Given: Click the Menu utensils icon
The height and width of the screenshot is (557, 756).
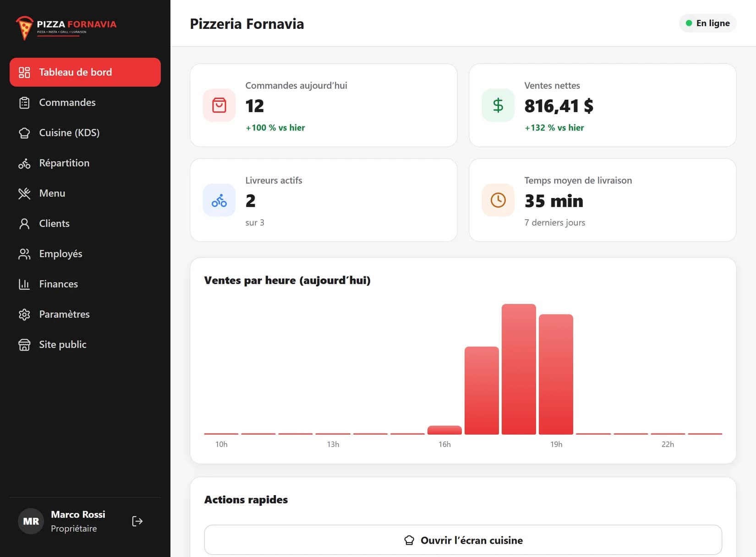Looking at the screenshot, I should pos(24,193).
